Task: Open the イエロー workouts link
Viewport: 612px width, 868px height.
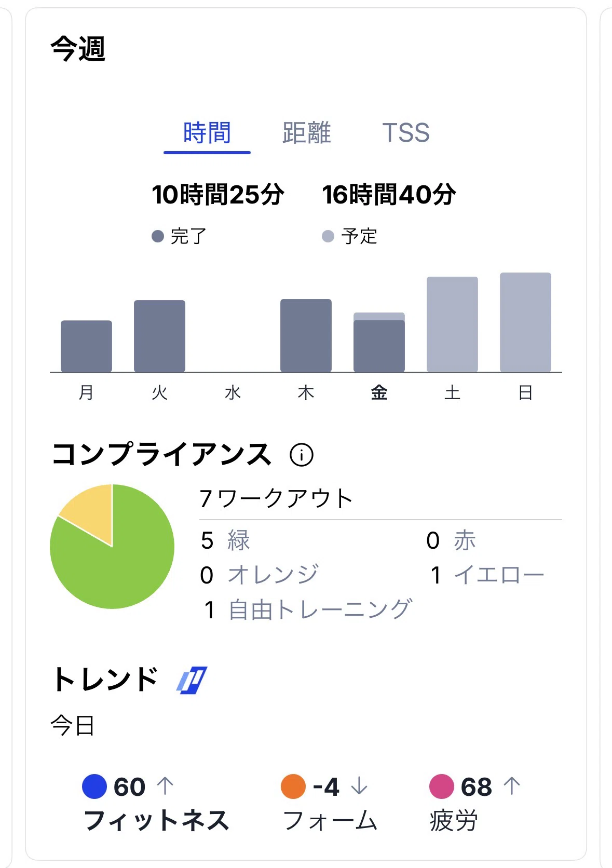Action: 499,575
